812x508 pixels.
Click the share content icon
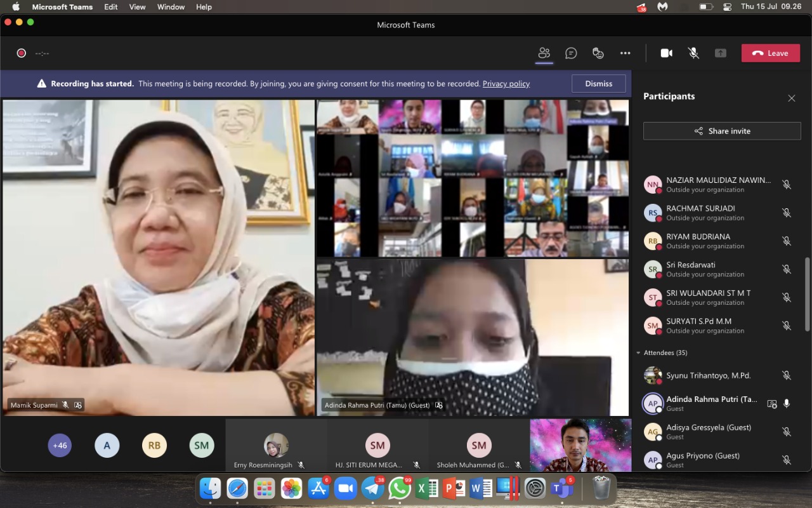pos(721,53)
